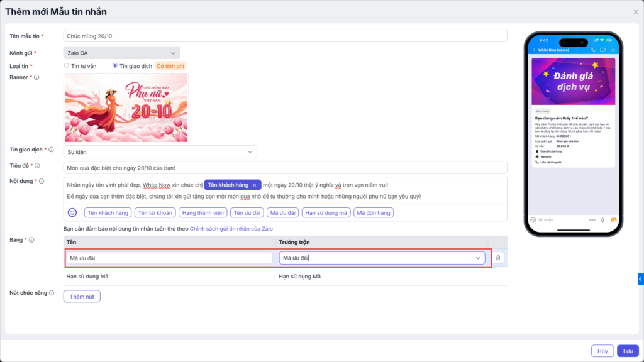Screen dimensions: 644x362
Task: Tap the microphone icon in phone preview
Action: pyautogui.click(x=602, y=221)
